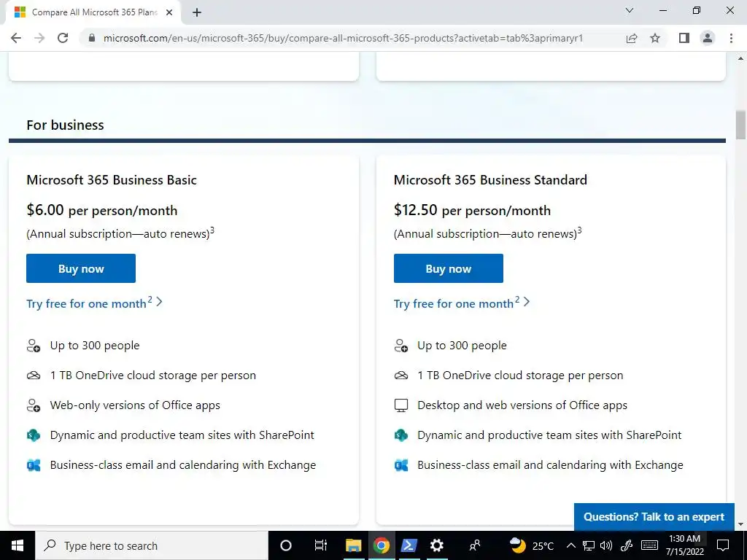747x560 pixels.
Task: Open Settings gear on the taskbar
Action: (436, 545)
